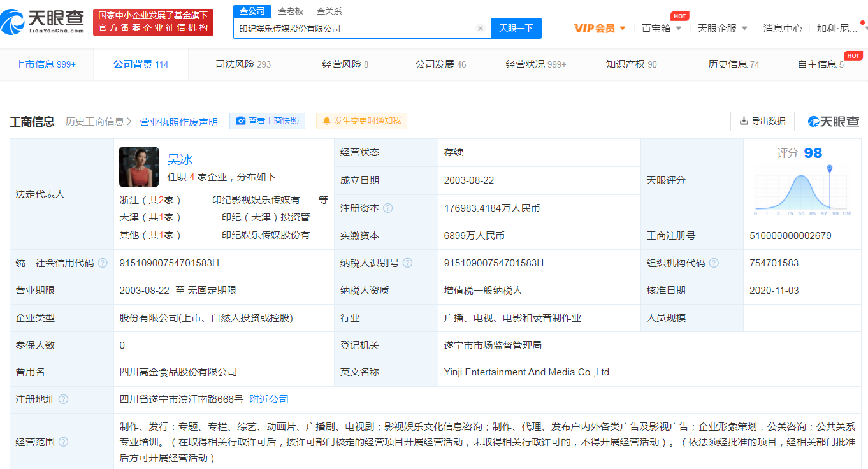Open 印纪娱乐传媒股份有 company link under 其他
The width and height of the screenshot is (868, 469).
[x=270, y=235]
